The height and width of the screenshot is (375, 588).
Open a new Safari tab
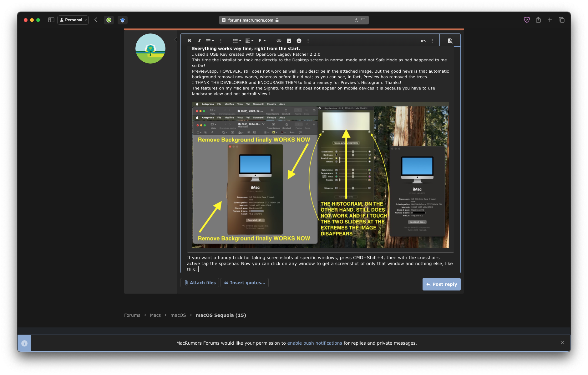[550, 20]
